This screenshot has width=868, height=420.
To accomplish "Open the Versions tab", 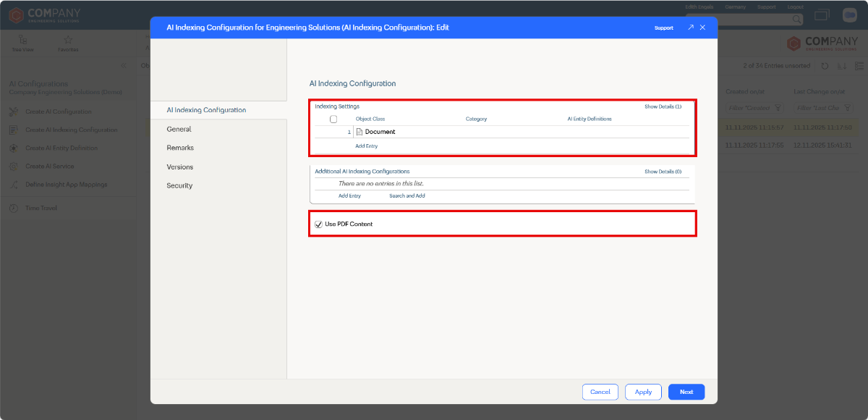I will [x=179, y=167].
